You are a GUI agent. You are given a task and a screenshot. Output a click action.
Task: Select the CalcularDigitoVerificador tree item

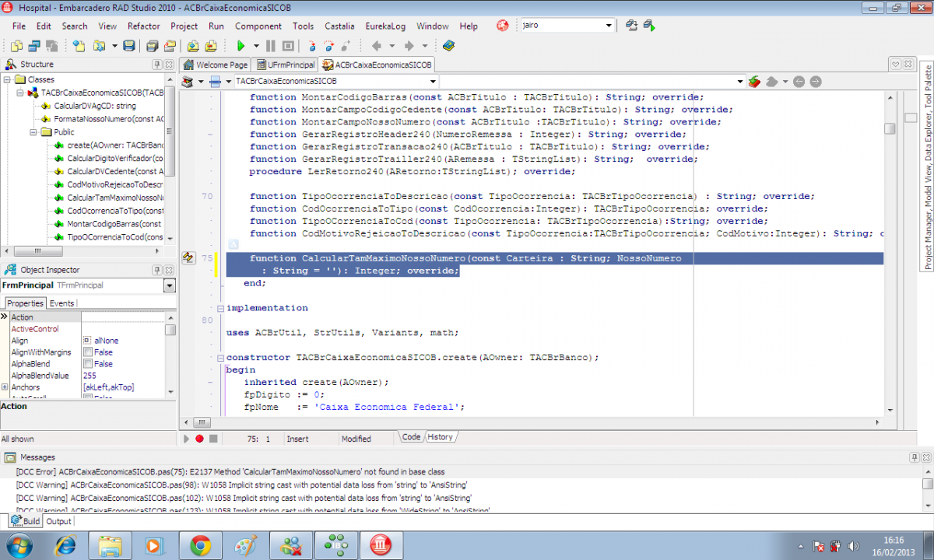click(x=114, y=158)
